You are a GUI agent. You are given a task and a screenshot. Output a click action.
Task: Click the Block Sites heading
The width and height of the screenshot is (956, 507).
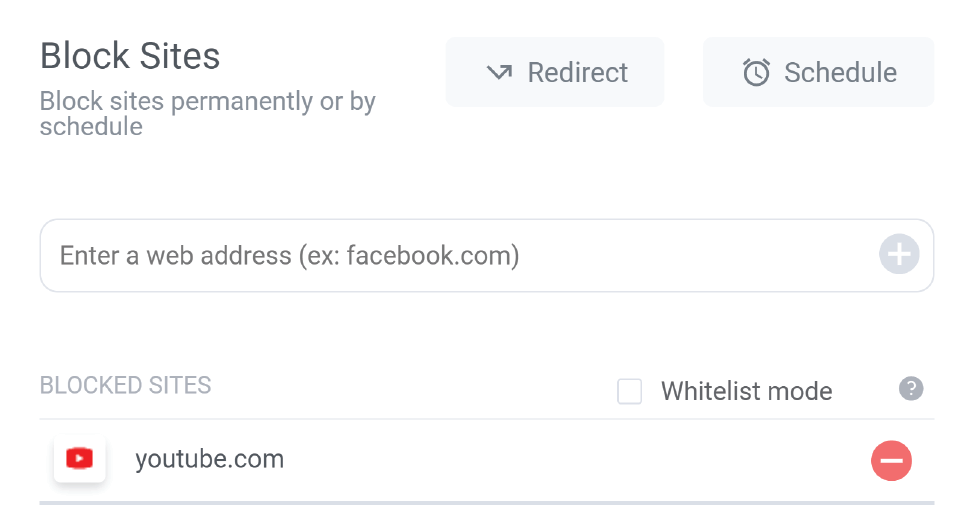coord(130,56)
